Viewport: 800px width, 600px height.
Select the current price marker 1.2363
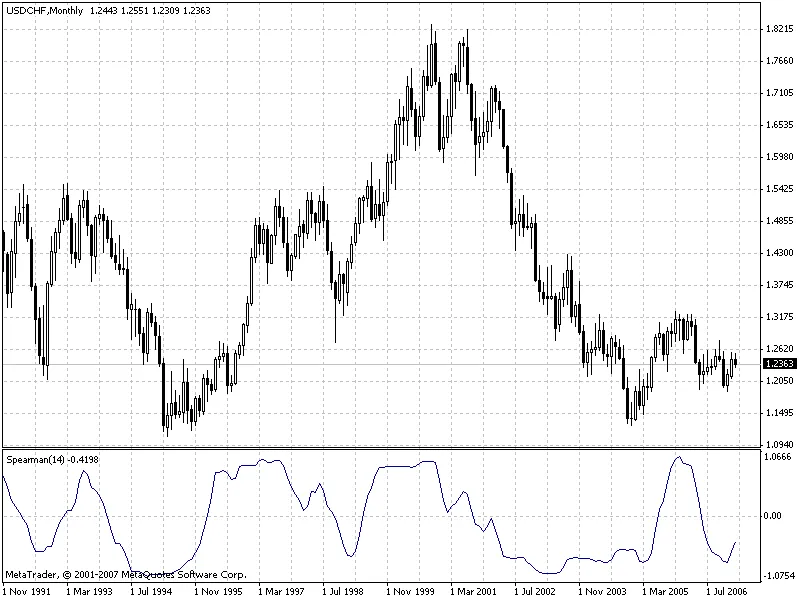777,364
